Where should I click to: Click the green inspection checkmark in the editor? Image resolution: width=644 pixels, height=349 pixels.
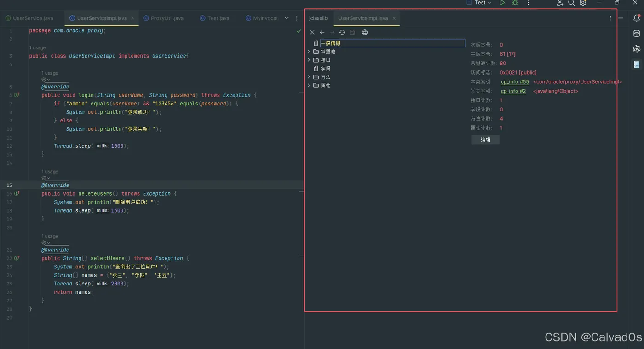click(x=299, y=31)
